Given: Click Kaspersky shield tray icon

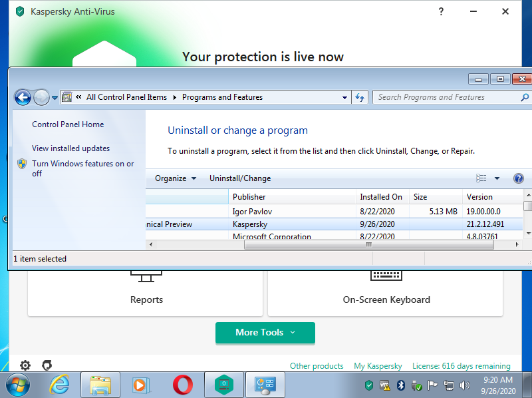Looking at the screenshot, I should tap(369, 385).
